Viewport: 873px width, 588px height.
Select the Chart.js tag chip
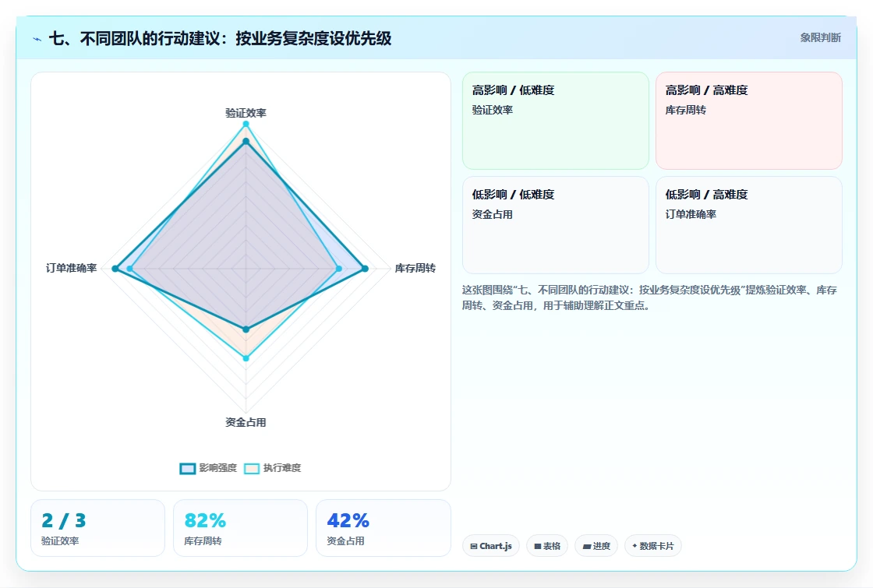[491, 546]
